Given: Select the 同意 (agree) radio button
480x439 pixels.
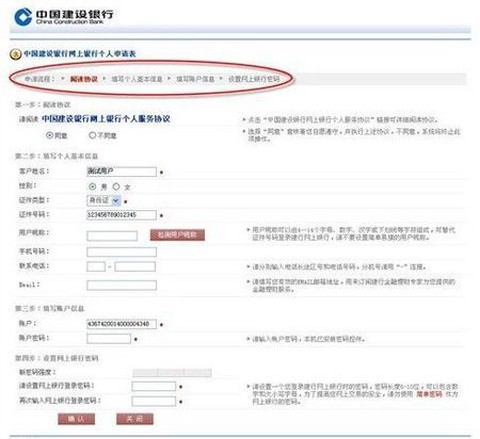Looking at the screenshot, I should coord(49,135).
